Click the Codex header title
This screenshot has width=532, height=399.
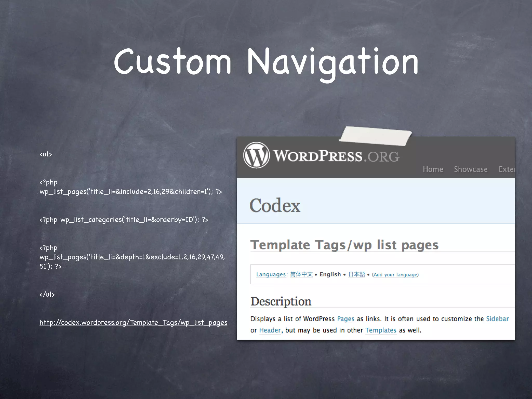(275, 205)
